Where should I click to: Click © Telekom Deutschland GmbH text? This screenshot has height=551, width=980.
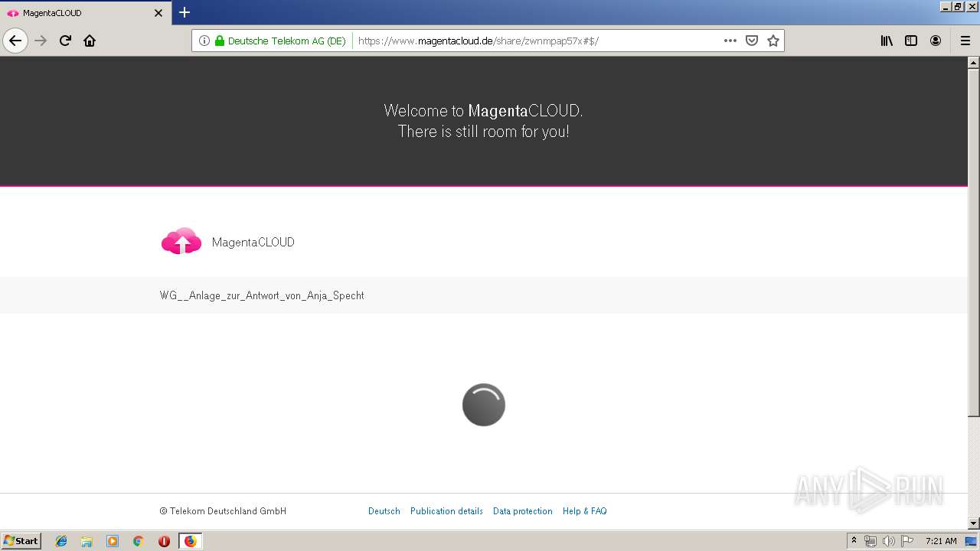pyautogui.click(x=223, y=511)
